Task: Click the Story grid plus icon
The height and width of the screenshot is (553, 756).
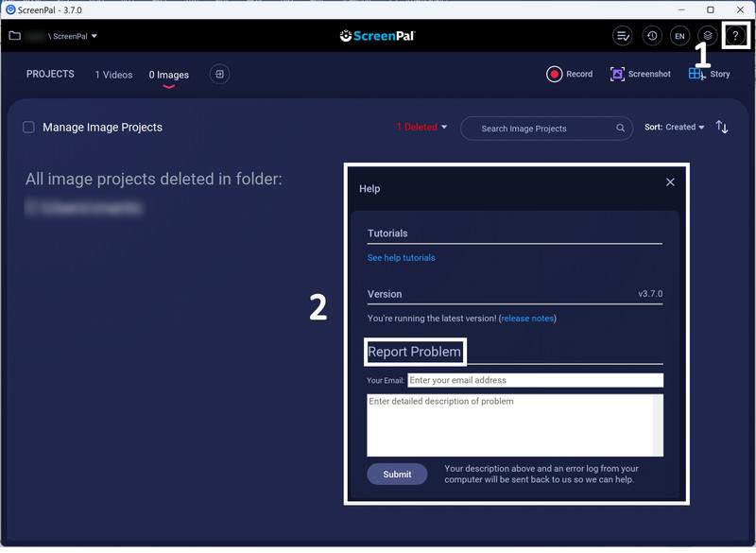Action: 696,75
